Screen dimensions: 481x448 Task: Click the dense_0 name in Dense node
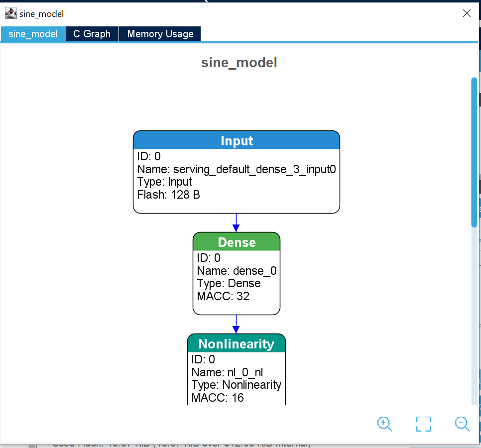(x=237, y=271)
